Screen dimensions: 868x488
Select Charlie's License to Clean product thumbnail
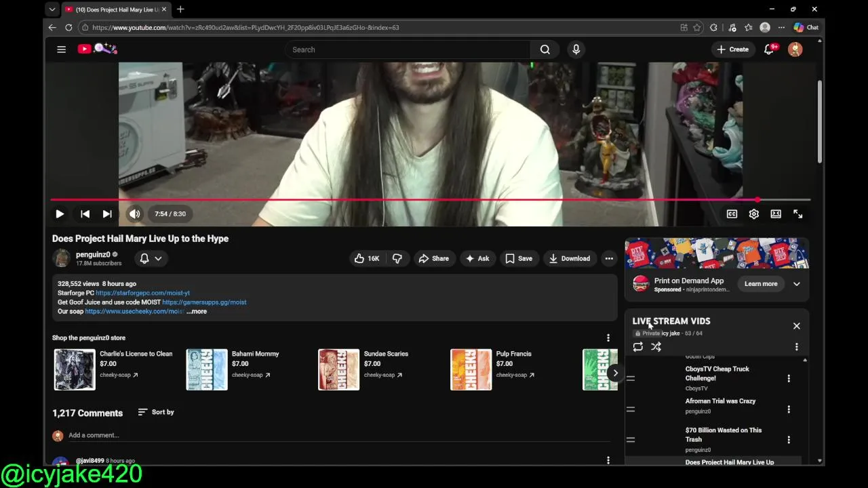[75, 369]
